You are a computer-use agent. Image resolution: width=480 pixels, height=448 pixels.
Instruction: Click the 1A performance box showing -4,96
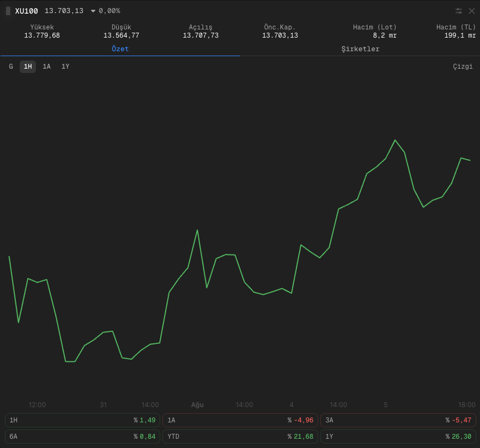point(240,420)
